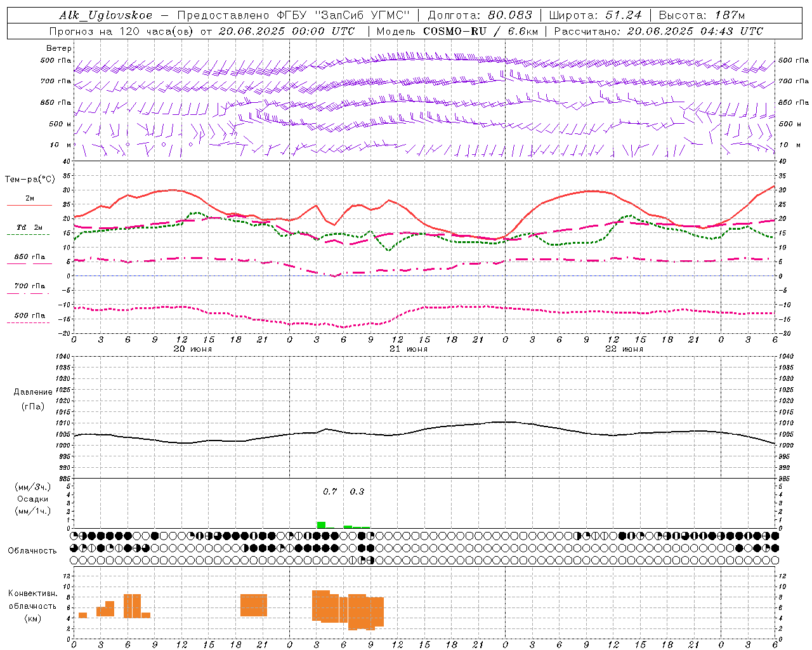Image resolution: width=812 pixels, height=650 pixels.
Task: Click the 'Модель COSMO-RU / 6.6км' label
Action: (x=457, y=31)
